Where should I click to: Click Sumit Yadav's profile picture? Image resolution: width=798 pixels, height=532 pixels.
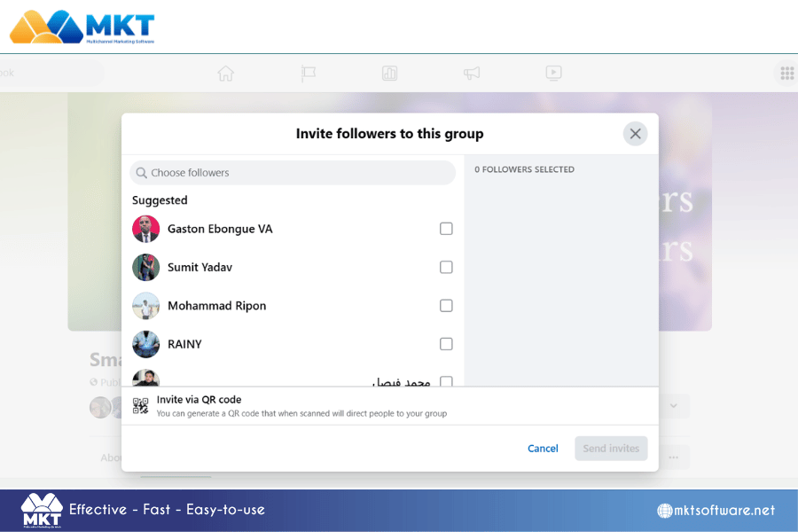coord(145,267)
